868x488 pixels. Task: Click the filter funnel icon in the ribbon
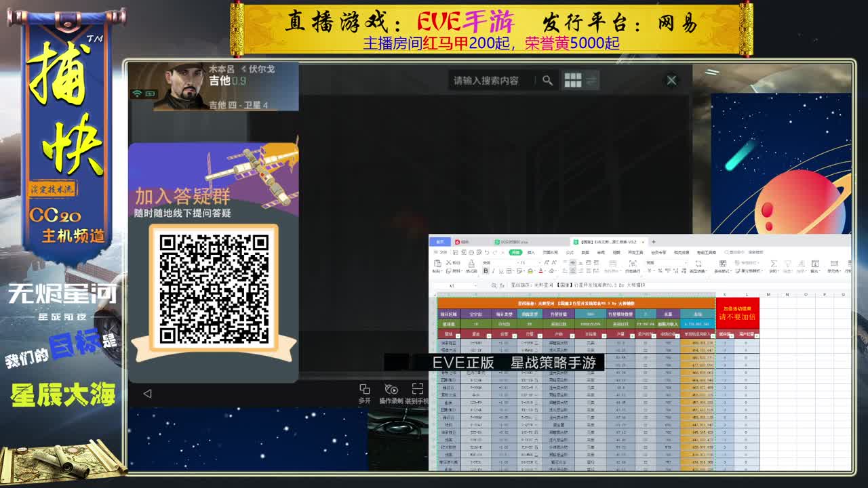[789, 263]
